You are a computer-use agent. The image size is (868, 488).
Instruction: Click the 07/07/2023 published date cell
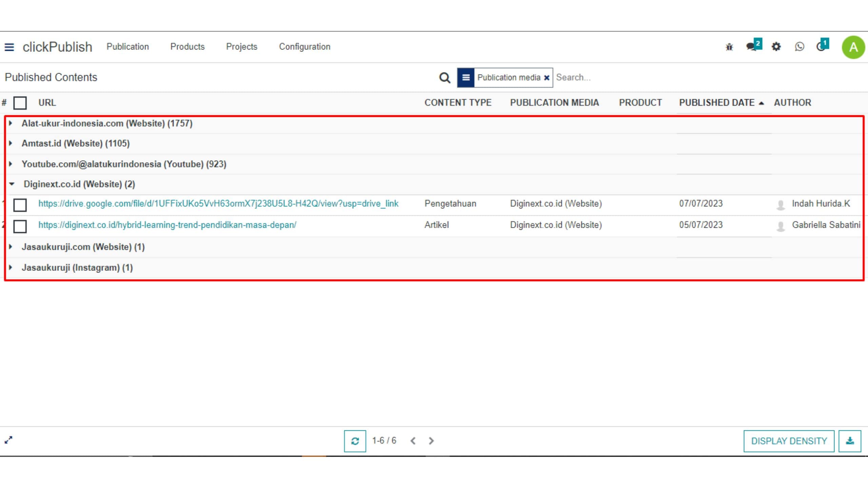point(701,204)
